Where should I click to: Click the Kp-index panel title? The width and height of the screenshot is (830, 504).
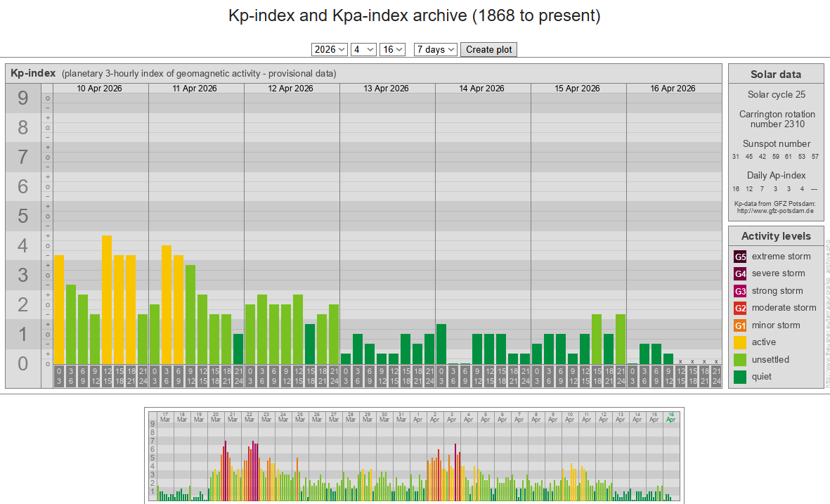(33, 73)
